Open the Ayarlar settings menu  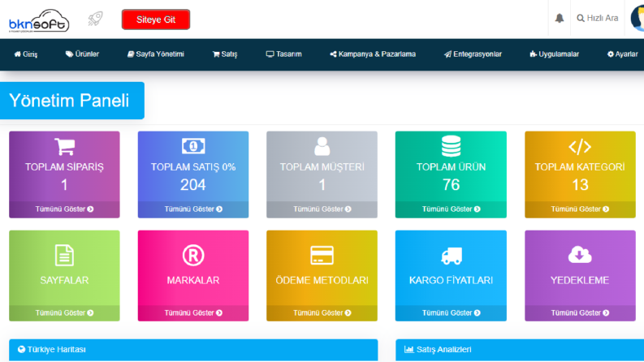pyautogui.click(x=623, y=54)
